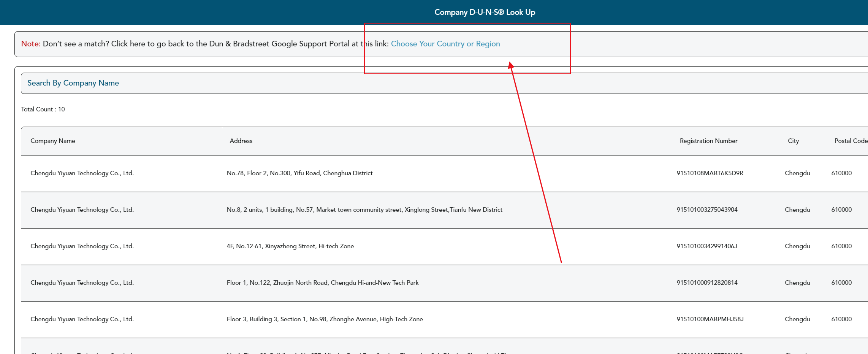Select company name in the Zhonghe Avenue row

[x=82, y=319]
